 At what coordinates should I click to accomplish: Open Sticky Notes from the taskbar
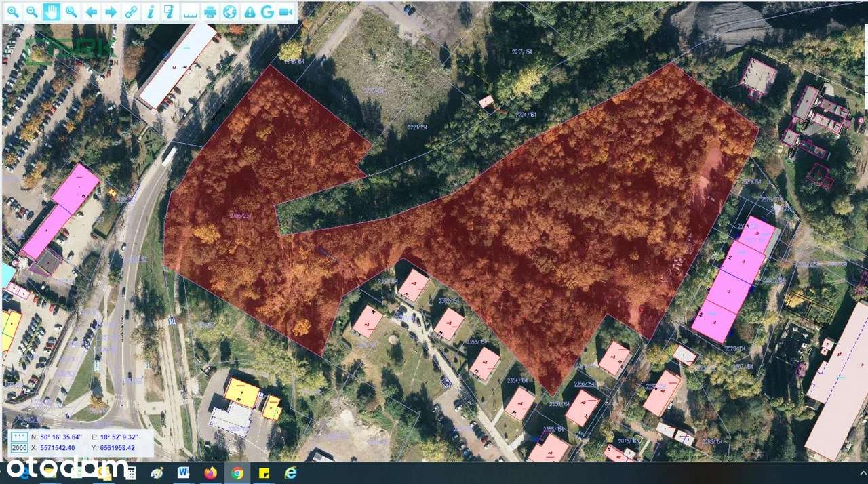(264, 472)
